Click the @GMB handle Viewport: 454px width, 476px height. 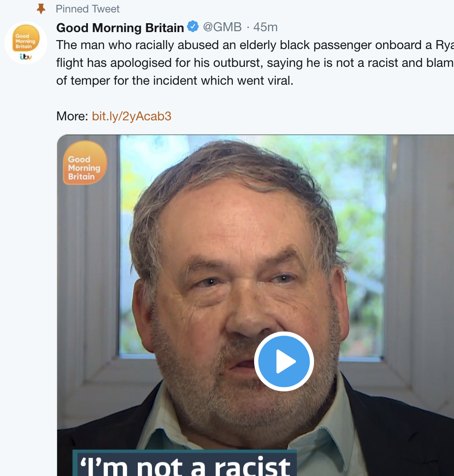tap(222, 27)
